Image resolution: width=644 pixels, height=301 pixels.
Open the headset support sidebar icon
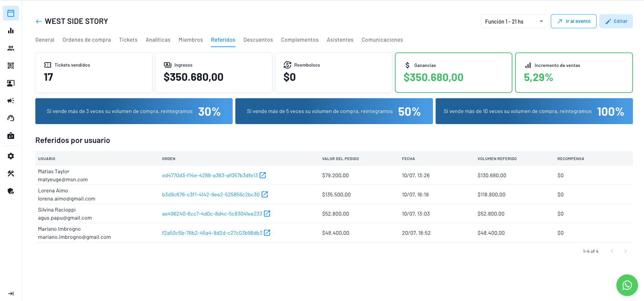pos(11,118)
